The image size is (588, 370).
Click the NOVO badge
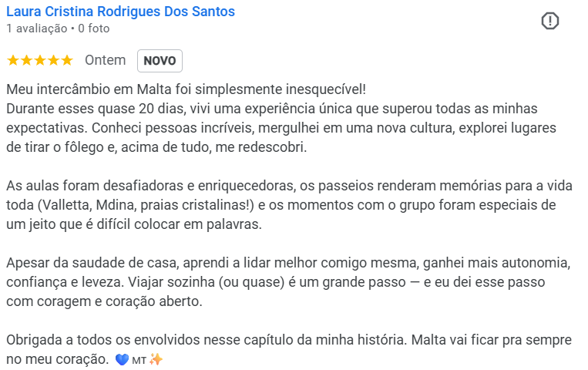(x=160, y=61)
